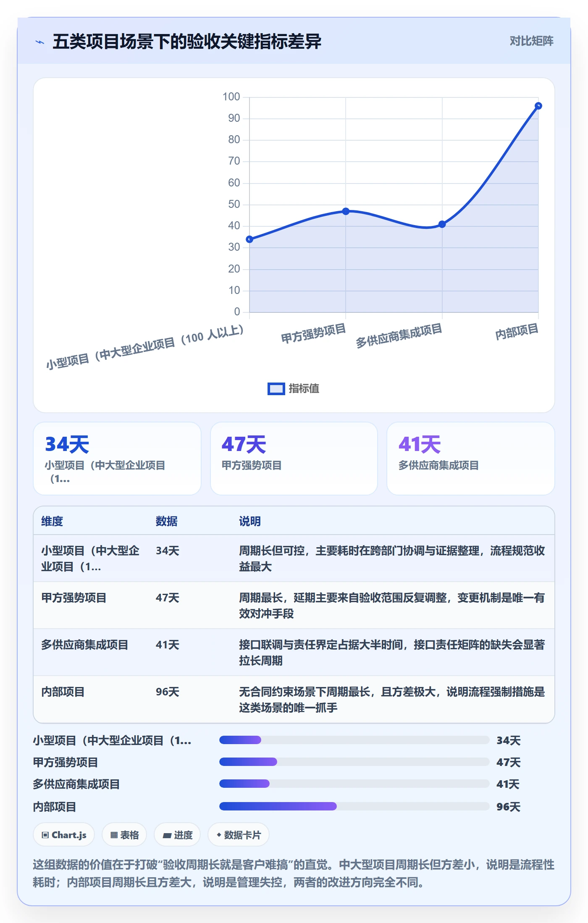
Task: Click the 内部项目 label beside the 96天 progress bar
Action: pos(55,807)
